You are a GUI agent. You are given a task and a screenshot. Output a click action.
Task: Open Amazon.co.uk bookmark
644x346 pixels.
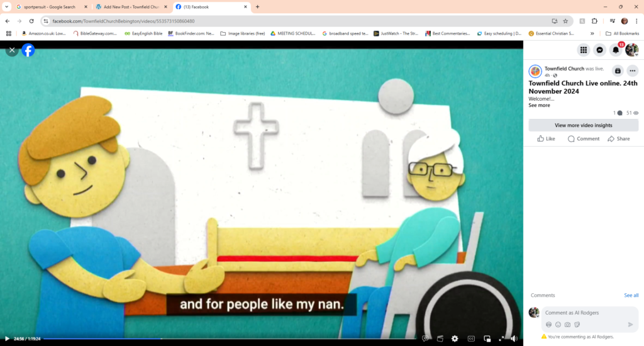tap(43, 34)
